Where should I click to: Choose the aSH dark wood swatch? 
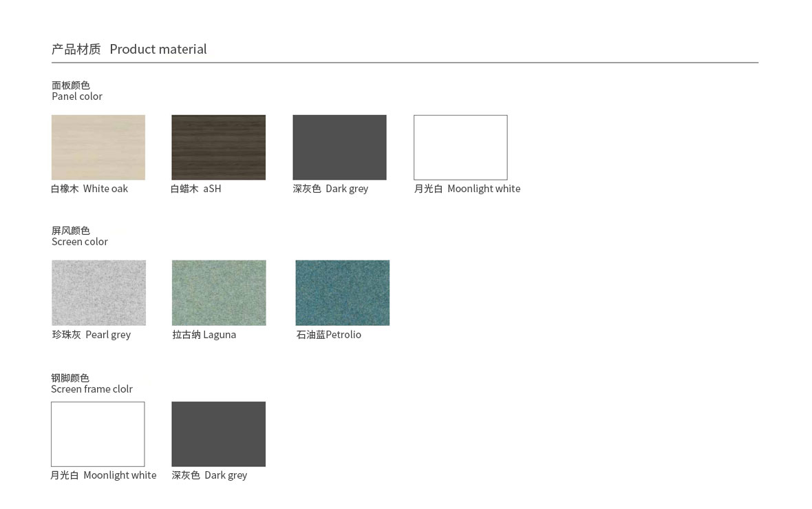point(219,147)
